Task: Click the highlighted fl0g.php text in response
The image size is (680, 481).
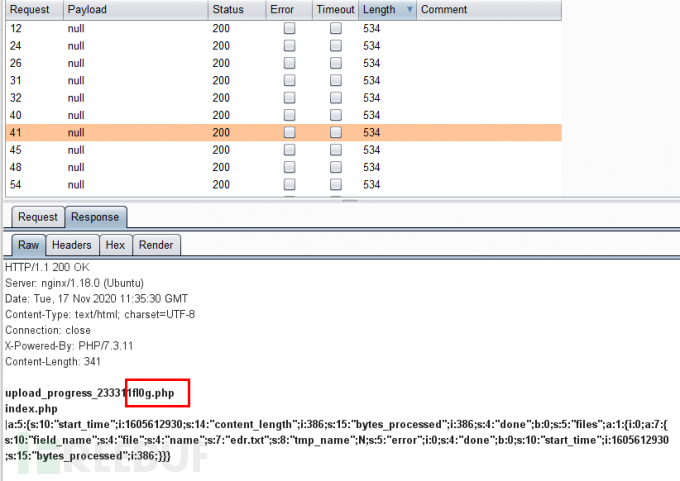Action: pos(157,394)
